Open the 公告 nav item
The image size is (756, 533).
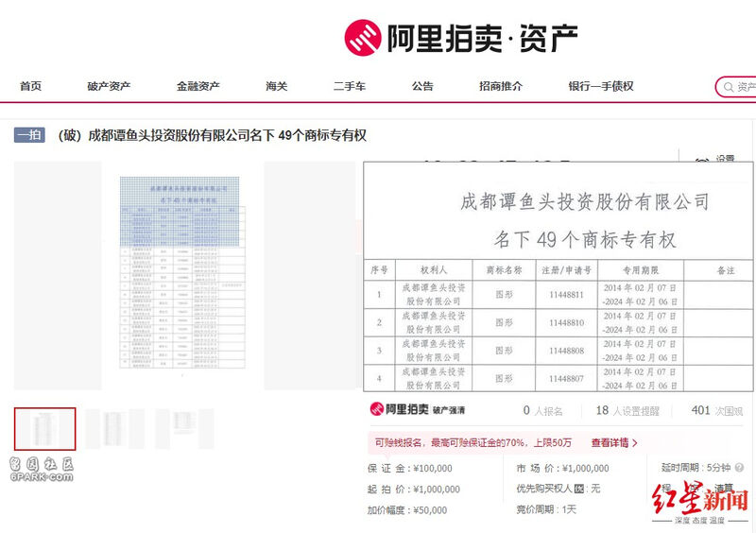pyautogui.click(x=422, y=86)
